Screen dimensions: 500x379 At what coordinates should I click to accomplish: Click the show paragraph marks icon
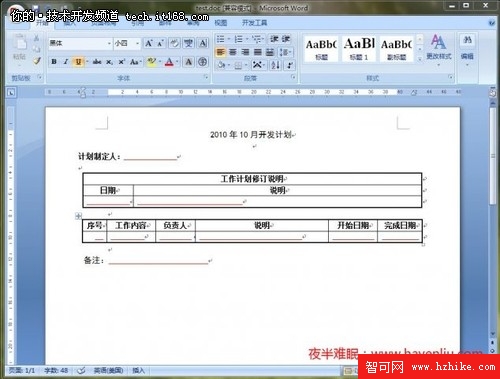(x=290, y=65)
